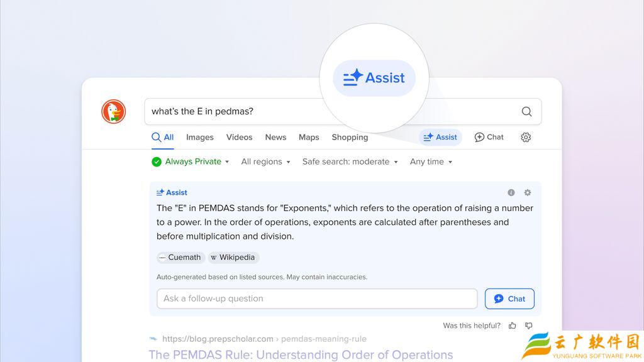Open the Always Private dropdown
The width and height of the screenshot is (644, 362).
coord(191,162)
